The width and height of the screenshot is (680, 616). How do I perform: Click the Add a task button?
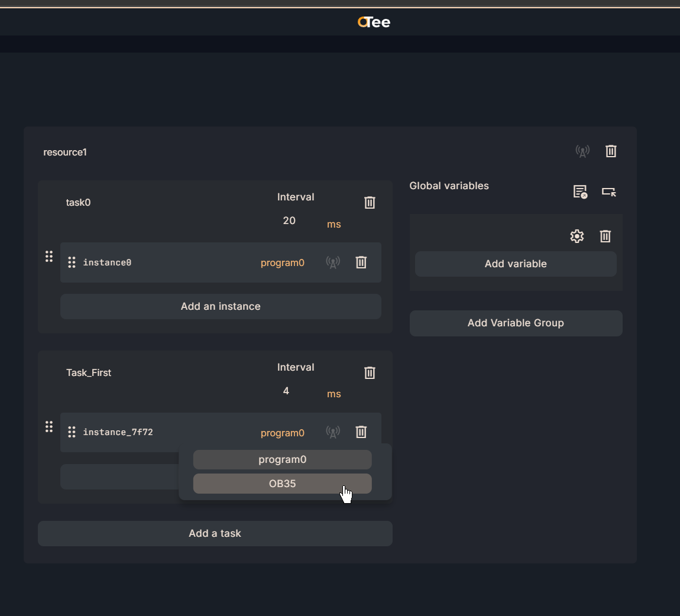pos(215,533)
